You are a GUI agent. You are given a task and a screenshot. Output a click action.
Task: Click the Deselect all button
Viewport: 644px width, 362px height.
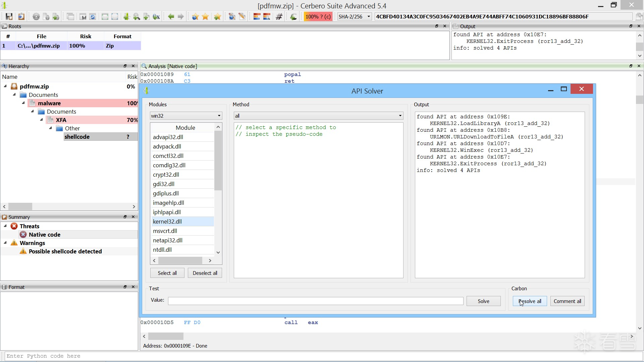coord(205,273)
